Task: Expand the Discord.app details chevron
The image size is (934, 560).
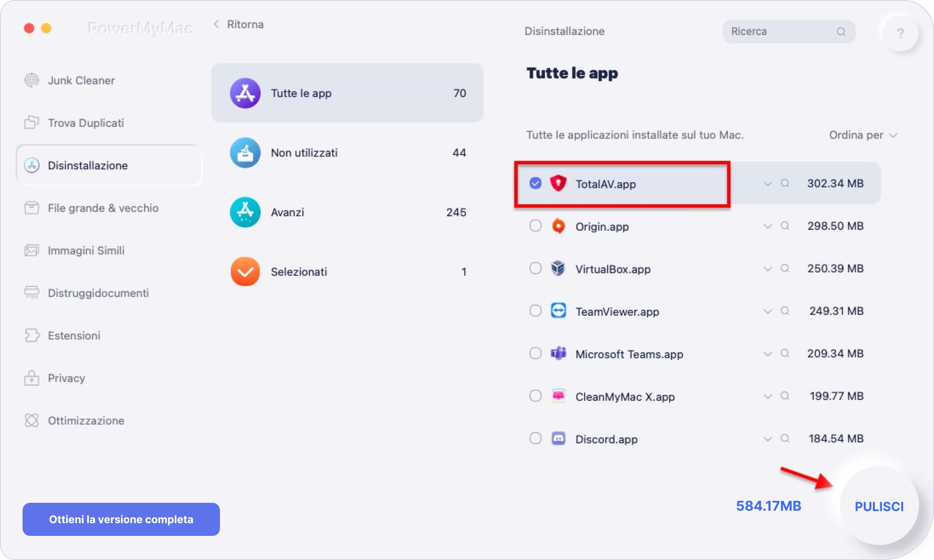Action: pos(767,439)
